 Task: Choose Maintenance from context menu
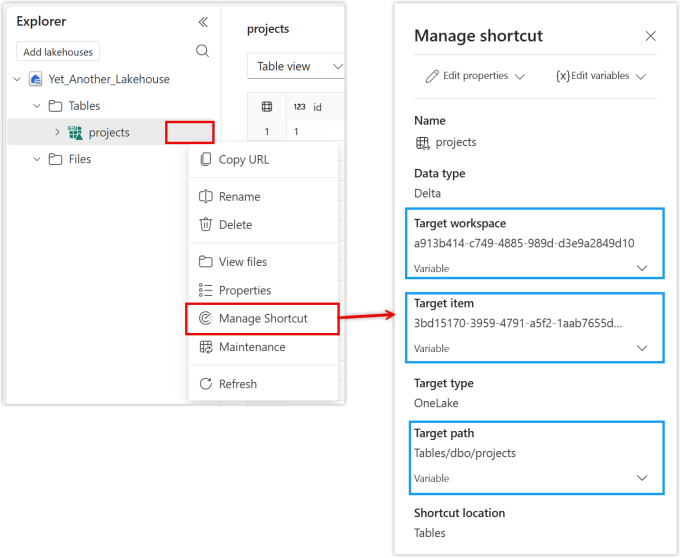263,347
